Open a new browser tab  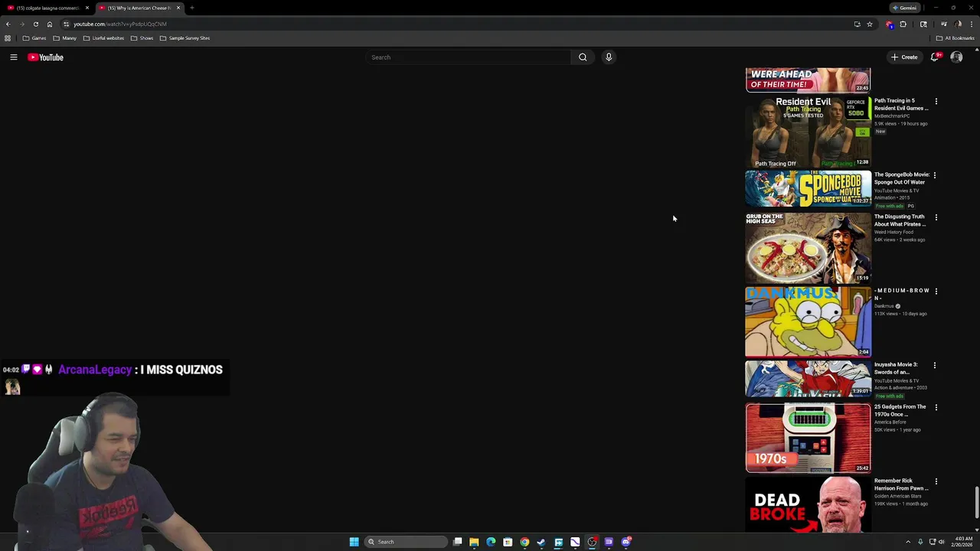192,8
